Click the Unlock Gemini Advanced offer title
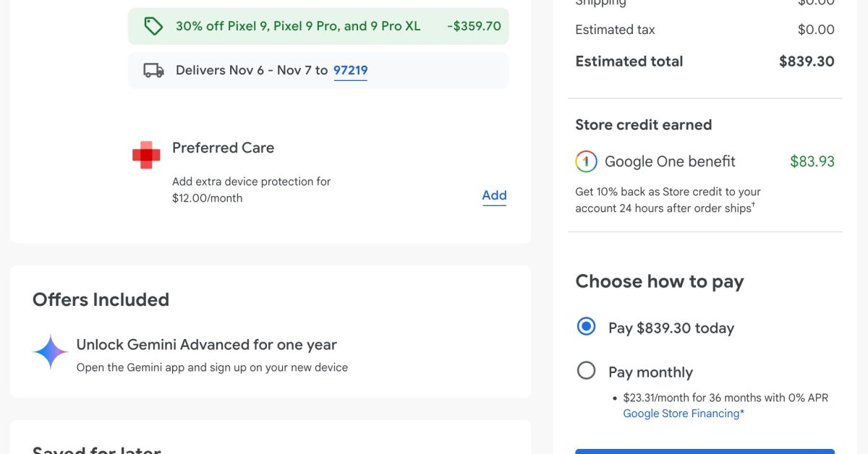Image resolution: width=868 pixels, height=454 pixels. [206, 344]
